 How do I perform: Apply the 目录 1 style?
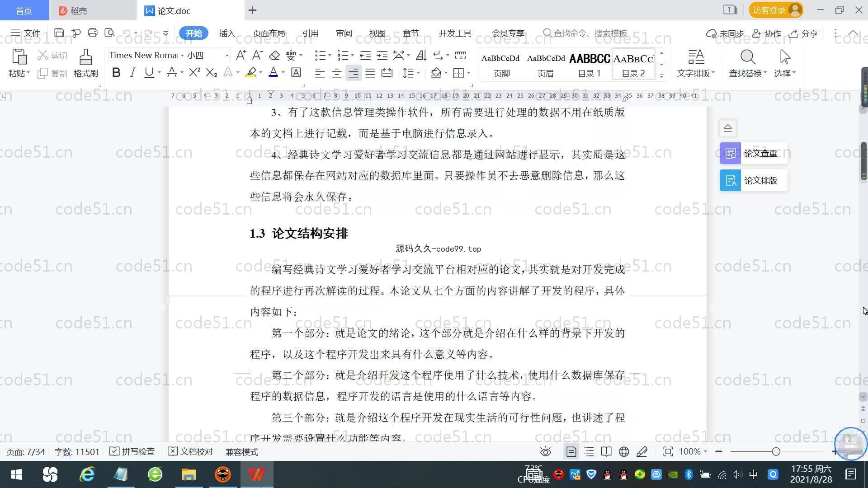[590, 64]
